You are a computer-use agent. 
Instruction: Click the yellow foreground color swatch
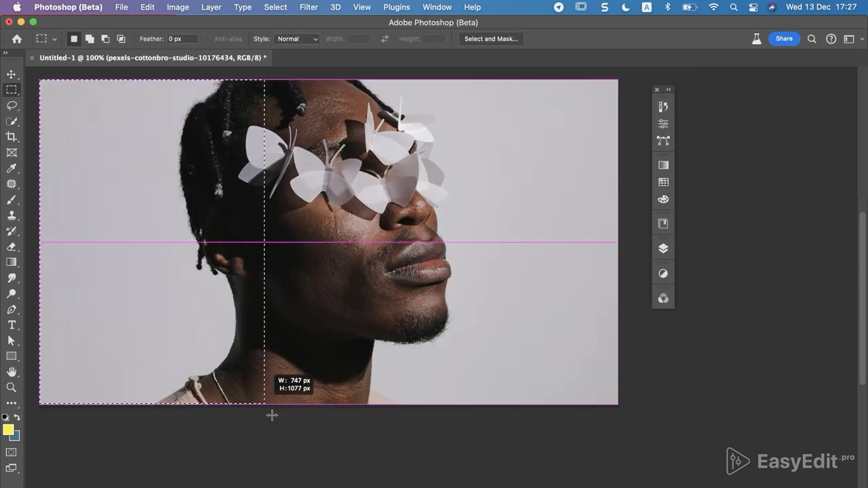click(8, 430)
